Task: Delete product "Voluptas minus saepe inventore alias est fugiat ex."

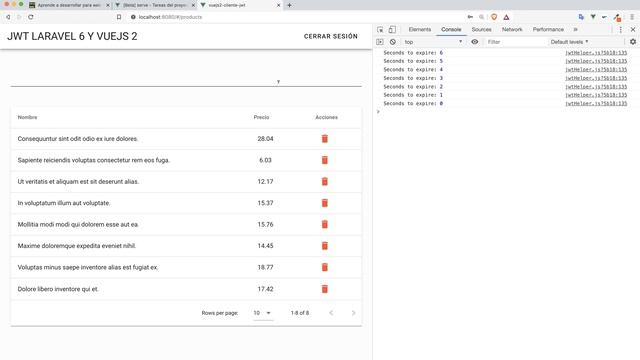Action: pos(324,267)
